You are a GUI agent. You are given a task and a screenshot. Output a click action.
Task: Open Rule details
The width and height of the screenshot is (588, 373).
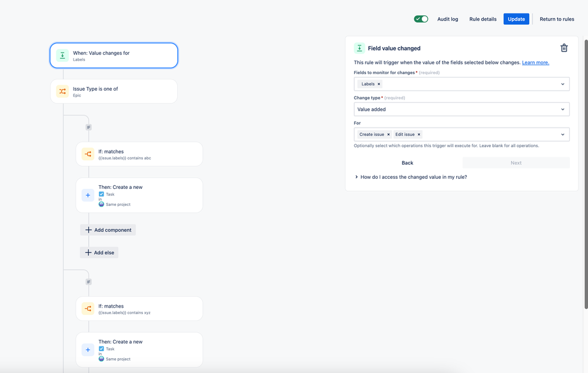(x=483, y=19)
